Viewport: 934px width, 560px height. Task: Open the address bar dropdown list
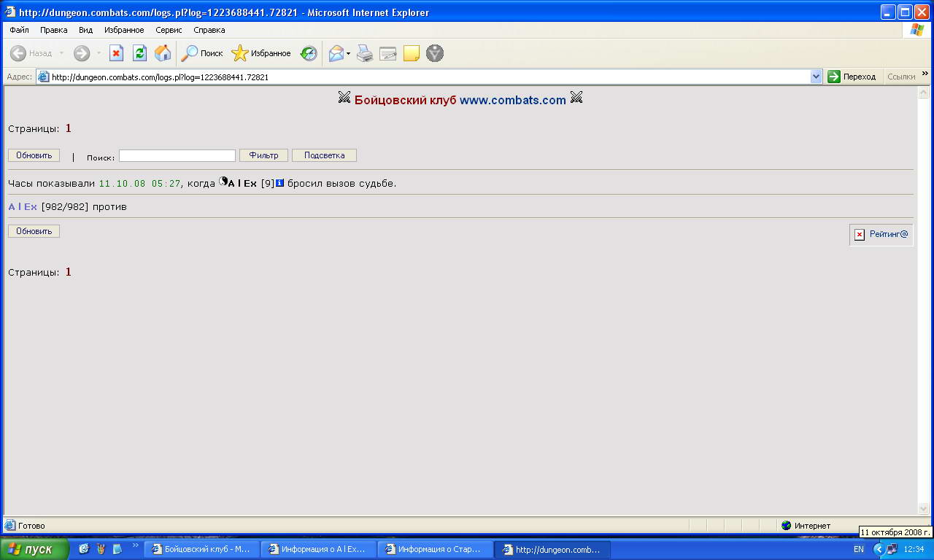point(817,77)
